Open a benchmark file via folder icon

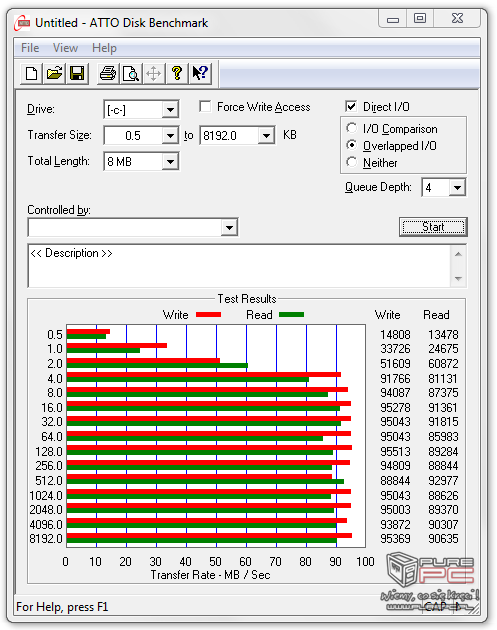point(54,74)
